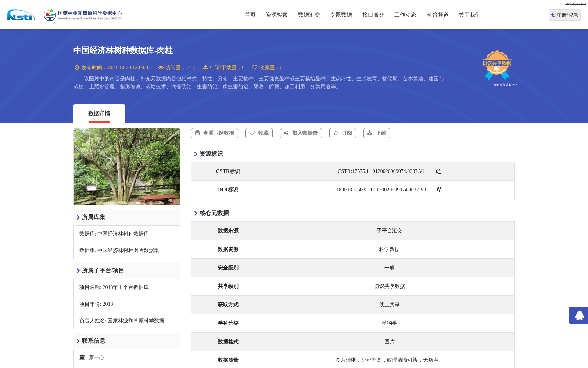Click the 学科分类 value 植物学
Screen dimensions: 588x368
390,323
